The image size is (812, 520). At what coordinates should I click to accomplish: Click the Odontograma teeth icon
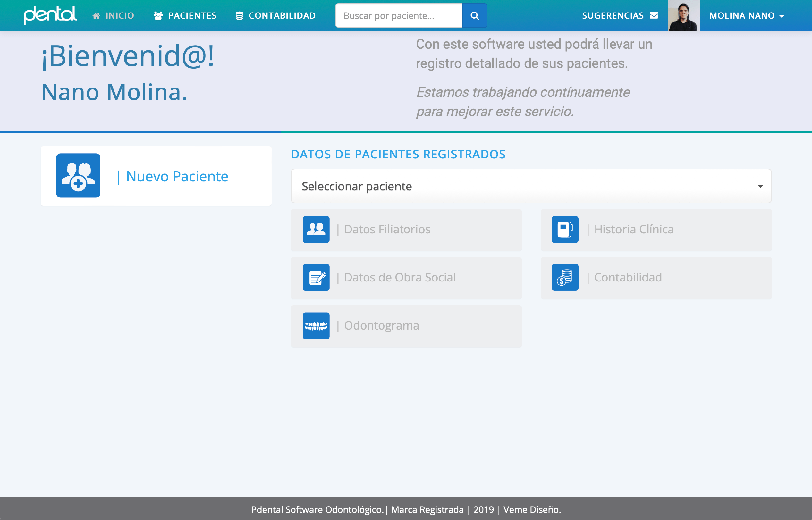[x=316, y=326]
